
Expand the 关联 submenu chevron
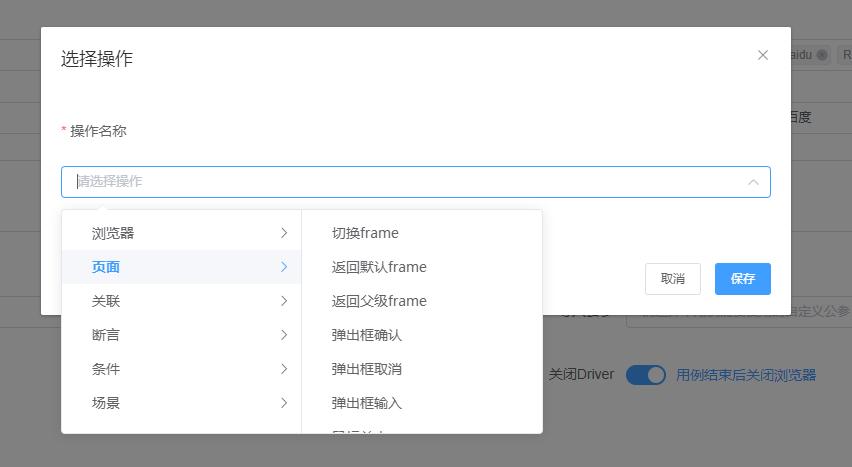pos(284,301)
